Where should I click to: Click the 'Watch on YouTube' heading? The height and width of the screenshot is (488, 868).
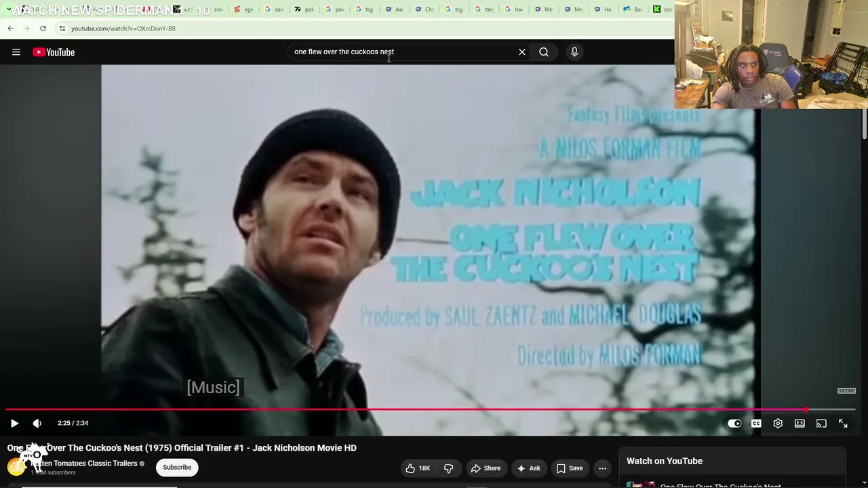665,461
